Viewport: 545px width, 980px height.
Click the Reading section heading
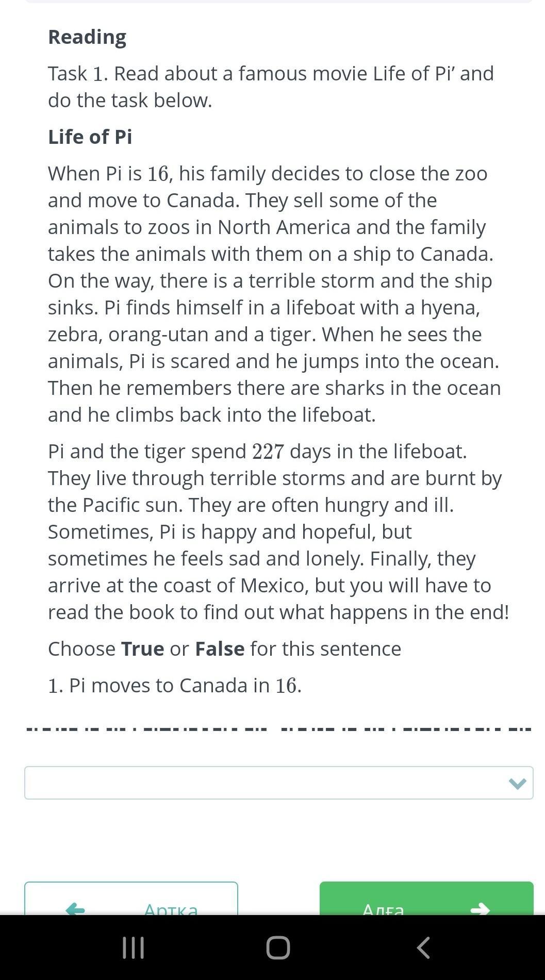(87, 37)
